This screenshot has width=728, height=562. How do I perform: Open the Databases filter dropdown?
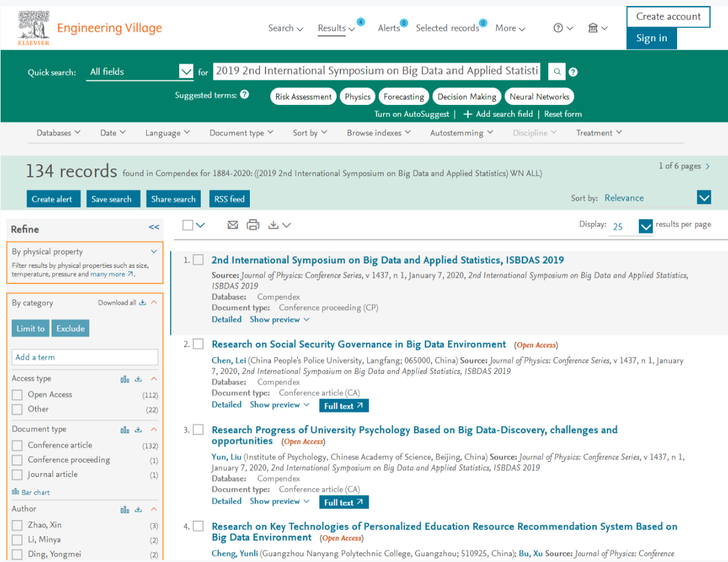pos(59,133)
